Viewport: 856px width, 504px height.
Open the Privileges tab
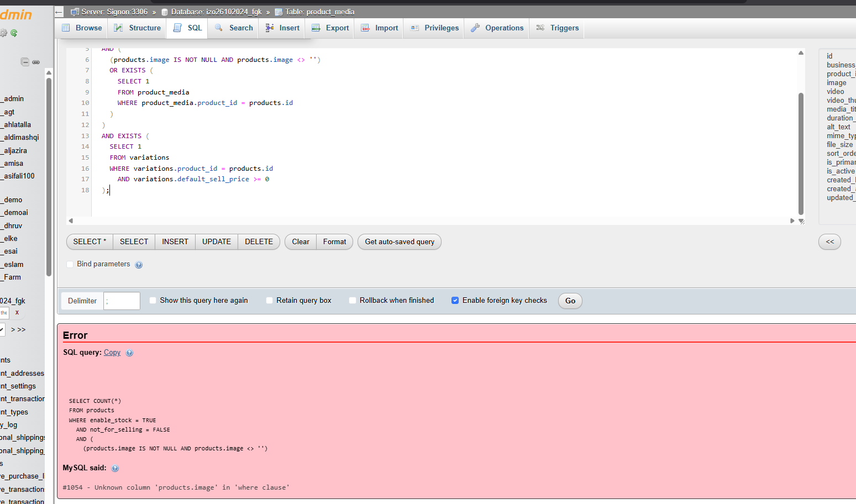pyautogui.click(x=435, y=28)
